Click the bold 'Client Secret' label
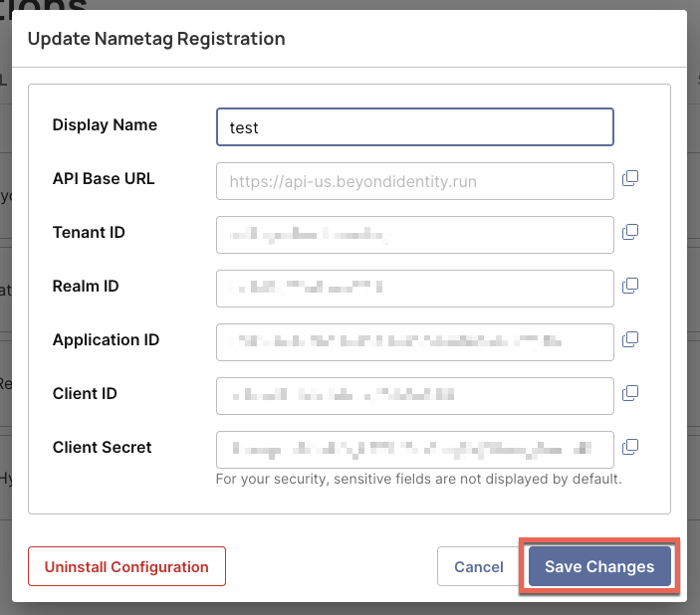This screenshot has height=615, width=700. tap(102, 448)
